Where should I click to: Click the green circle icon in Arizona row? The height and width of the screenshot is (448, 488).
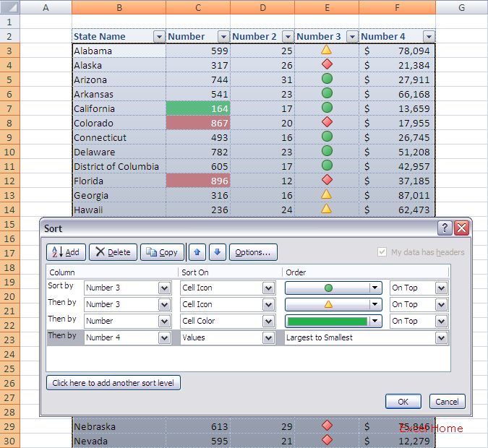click(326, 79)
